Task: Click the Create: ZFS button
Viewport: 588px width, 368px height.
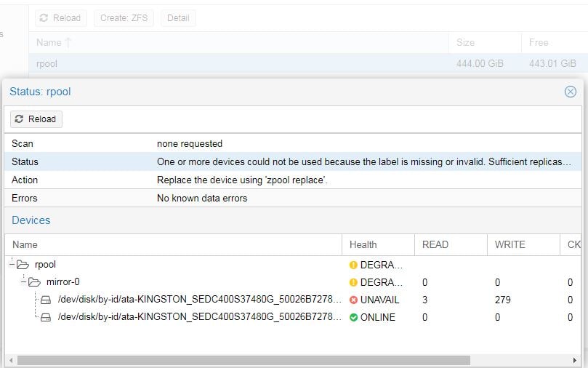Action: point(124,18)
